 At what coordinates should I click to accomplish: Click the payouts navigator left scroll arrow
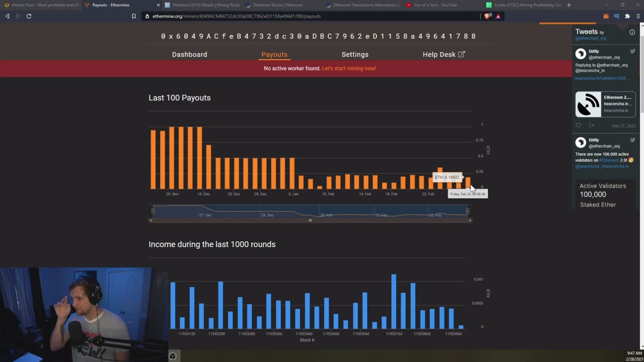tap(151, 220)
